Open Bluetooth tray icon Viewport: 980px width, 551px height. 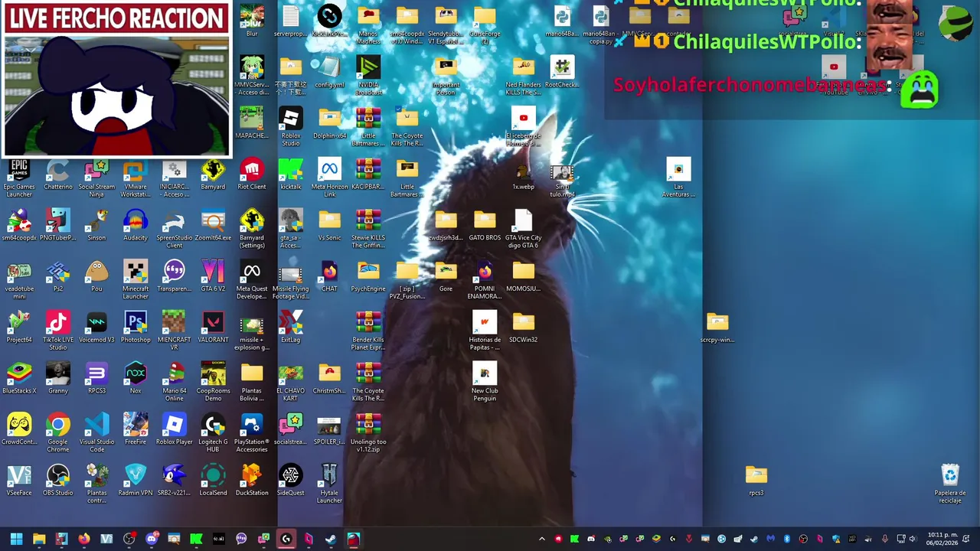pyautogui.click(x=786, y=539)
